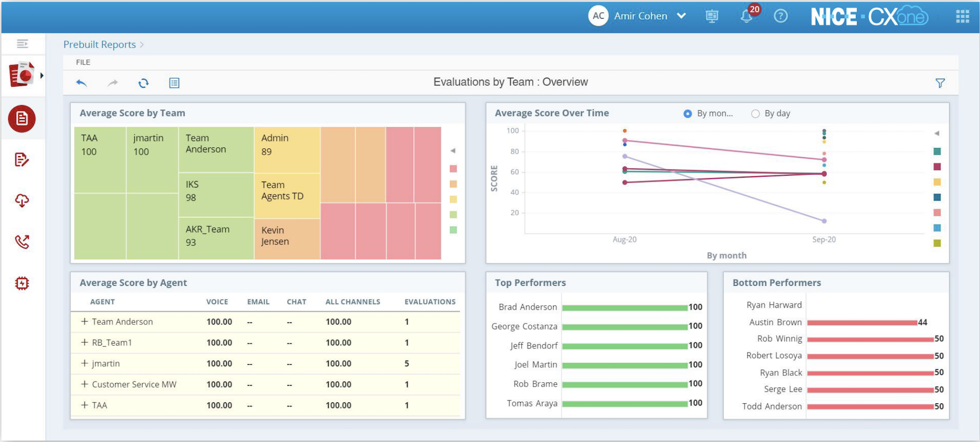
Task: Select the By day radio button
Action: click(x=755, y=114)
